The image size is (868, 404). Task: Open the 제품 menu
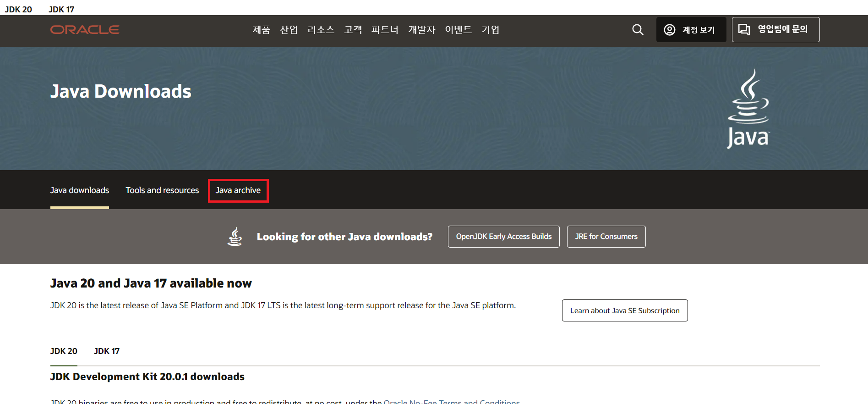[262, 30]
